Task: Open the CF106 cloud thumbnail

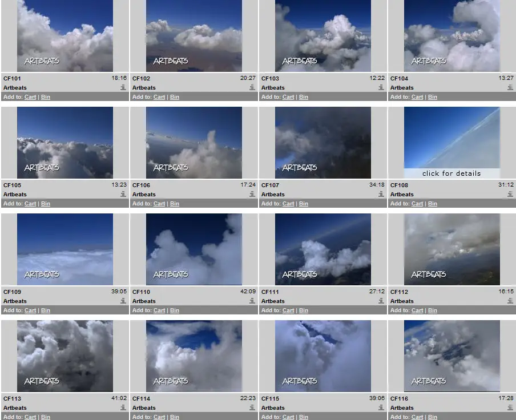Action: pos(194,143)
